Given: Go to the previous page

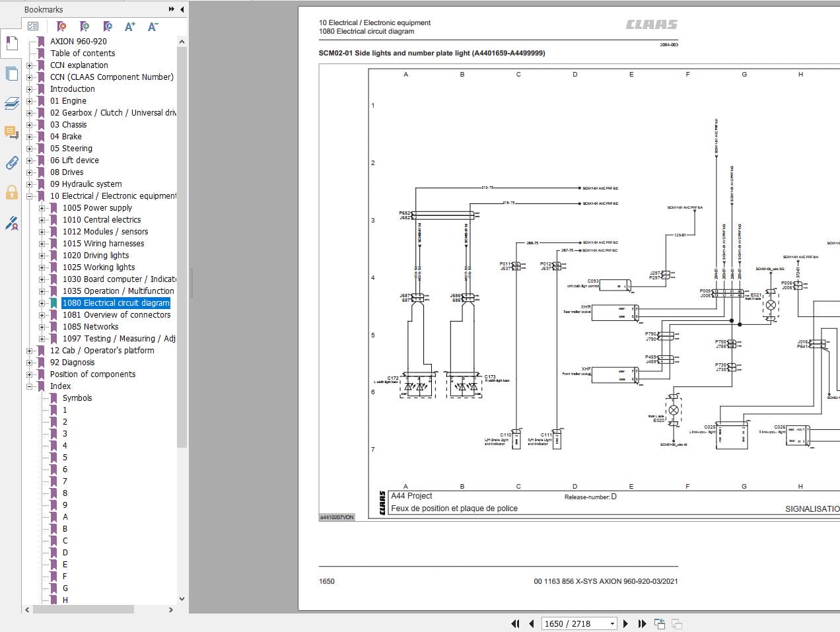Looking at the screenshot, I should (x=531, y=623).
